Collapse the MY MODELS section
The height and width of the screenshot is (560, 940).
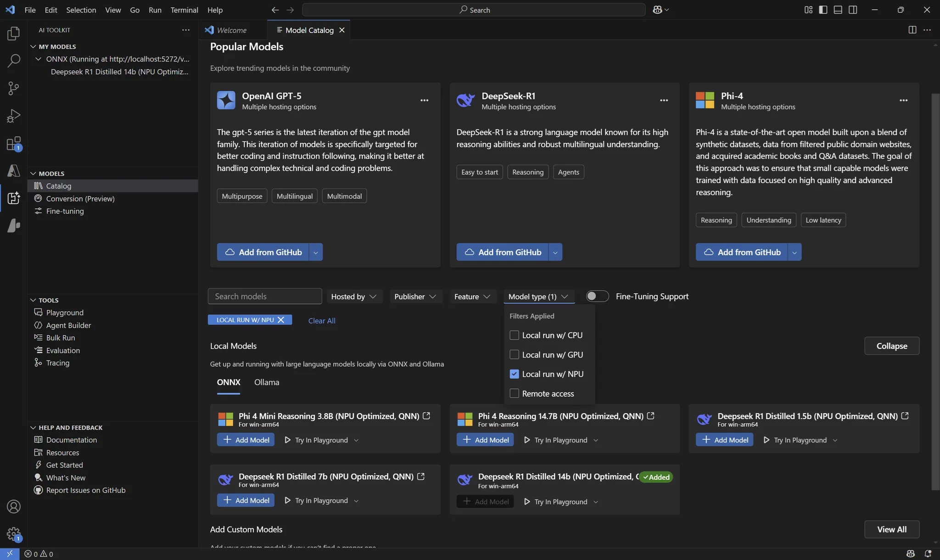(33, 46)
